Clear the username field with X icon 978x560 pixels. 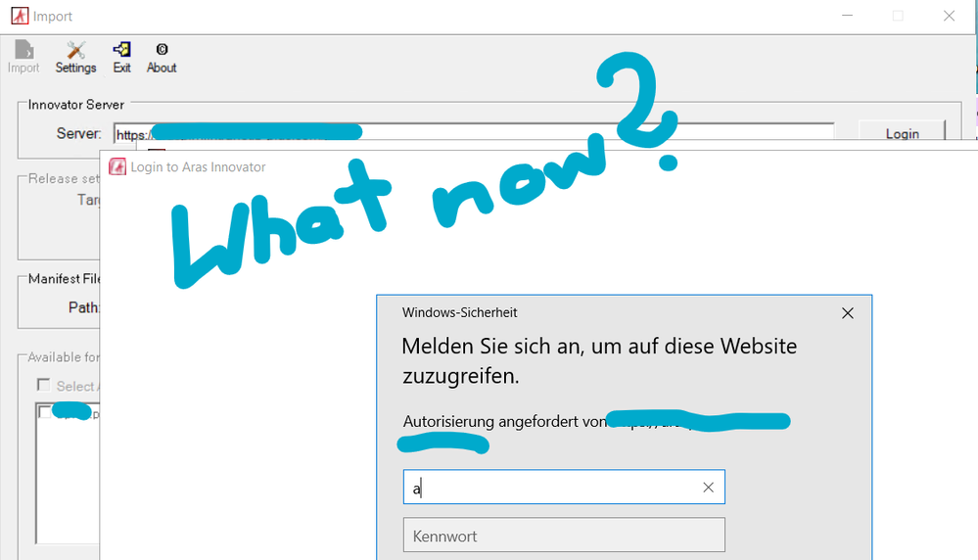(x=708, y=488)
